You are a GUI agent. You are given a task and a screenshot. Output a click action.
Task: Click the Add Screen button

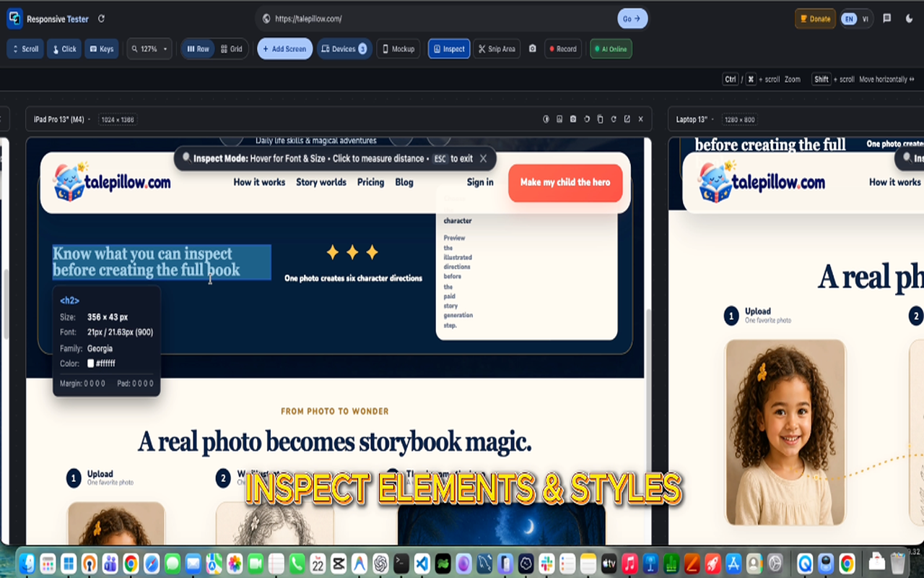pos(285,49)
